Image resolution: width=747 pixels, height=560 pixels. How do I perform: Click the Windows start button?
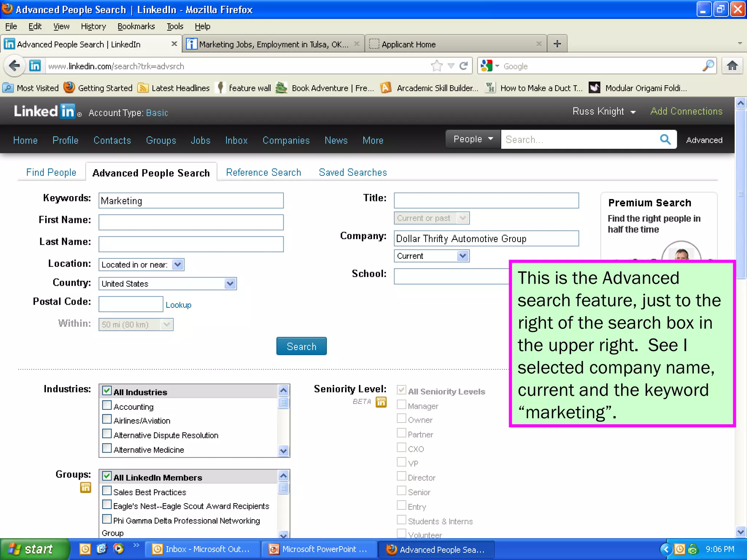pyautogui.click(x=35, y=549)
